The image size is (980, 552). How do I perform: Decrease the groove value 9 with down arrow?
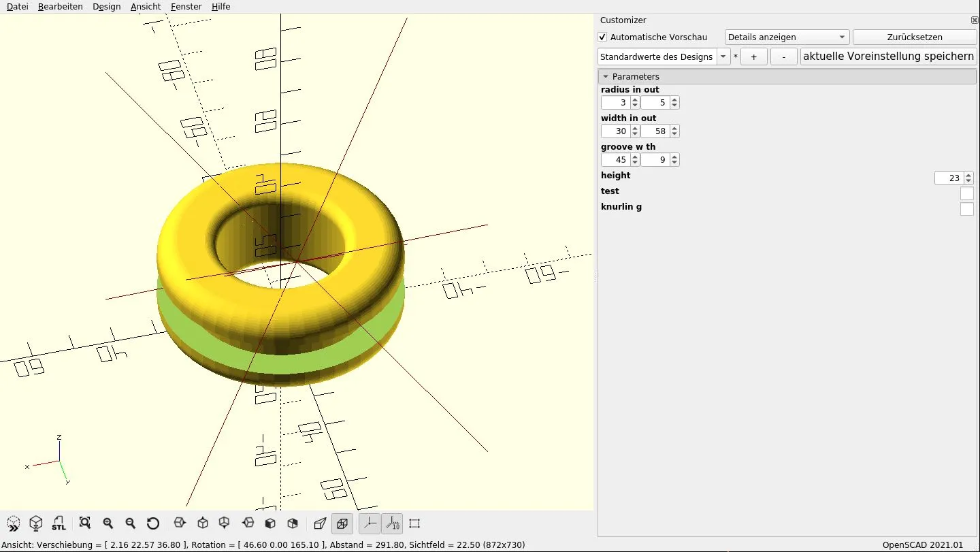[674, 163]
